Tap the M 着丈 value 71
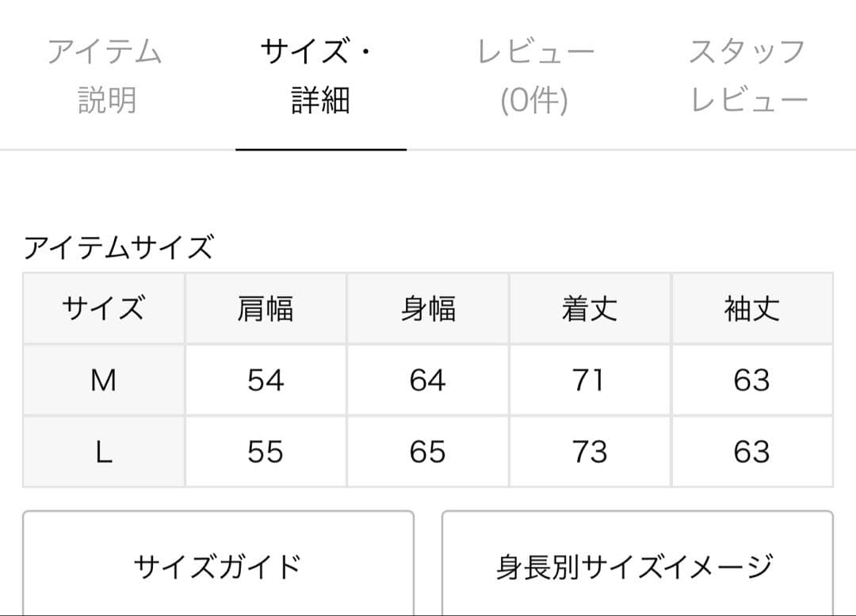Viewport: 856px width, 616px height. pos(590,381)
